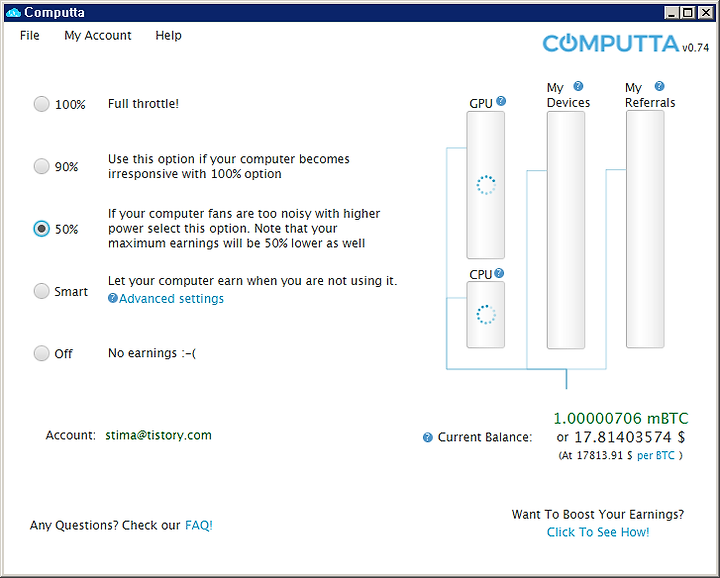Image resolution: width=720 pixels, height=578 pixels.
Task: Click the GPU loading spinner
Action: click(486, 185)
